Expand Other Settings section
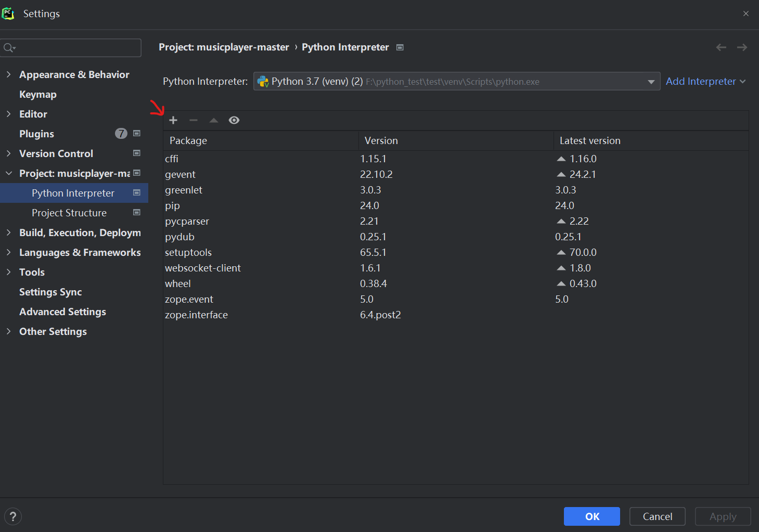Image resolution: width=759 pixels, height=532 pixels. coord(8,331)
